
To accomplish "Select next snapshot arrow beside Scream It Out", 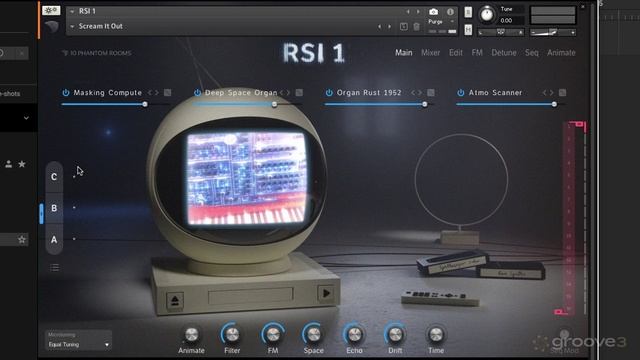I will (x=389, y=27).
